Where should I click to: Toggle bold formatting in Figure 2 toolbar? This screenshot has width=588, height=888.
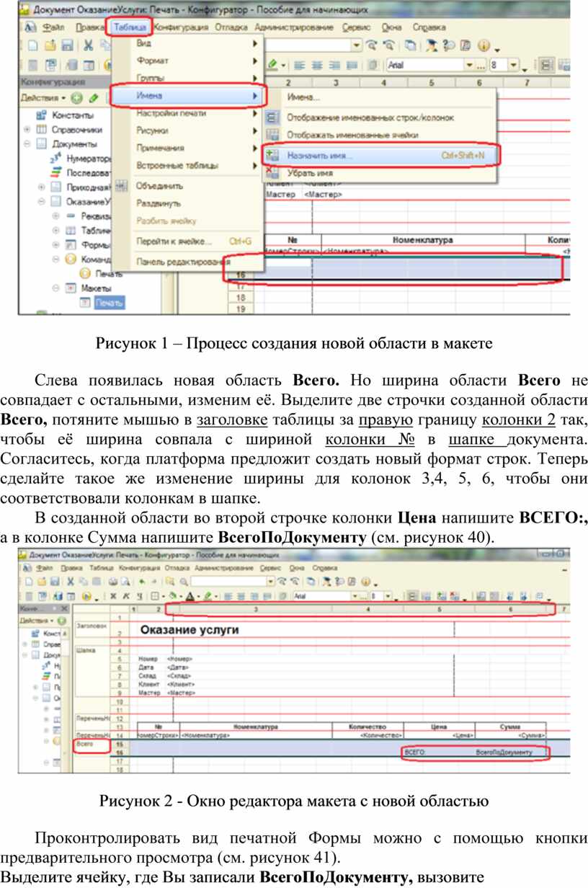click(x=113, y=597)
